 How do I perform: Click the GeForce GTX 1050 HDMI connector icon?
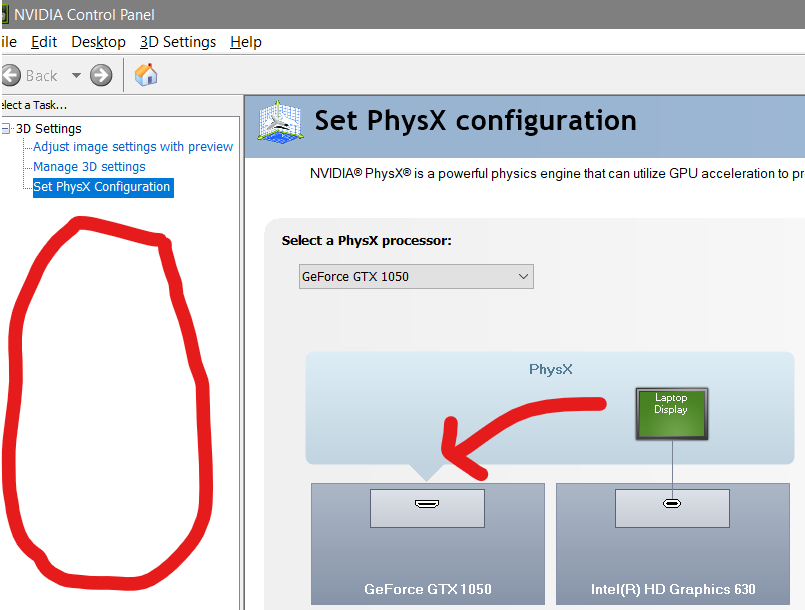427,504
